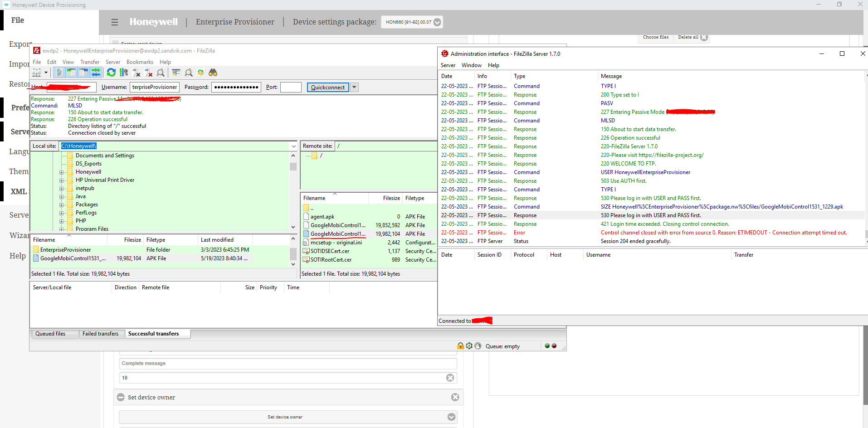Toggle the message log display icon
868x428 pixels.
tap(59, 73)
